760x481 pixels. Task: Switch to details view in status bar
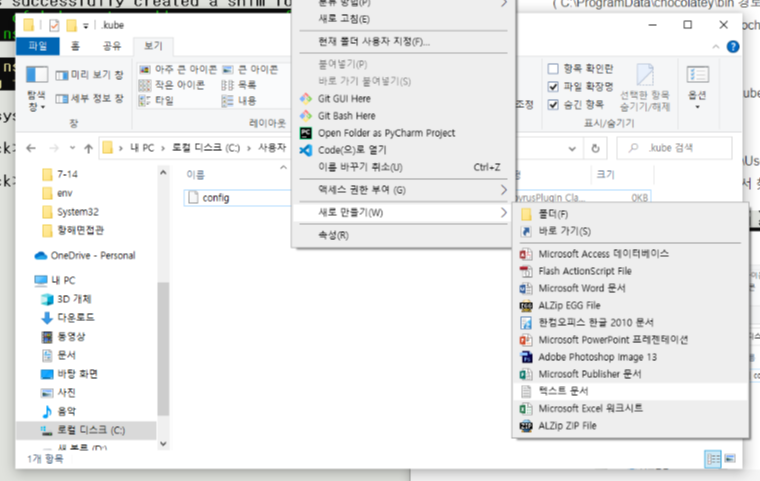(713, 458)
